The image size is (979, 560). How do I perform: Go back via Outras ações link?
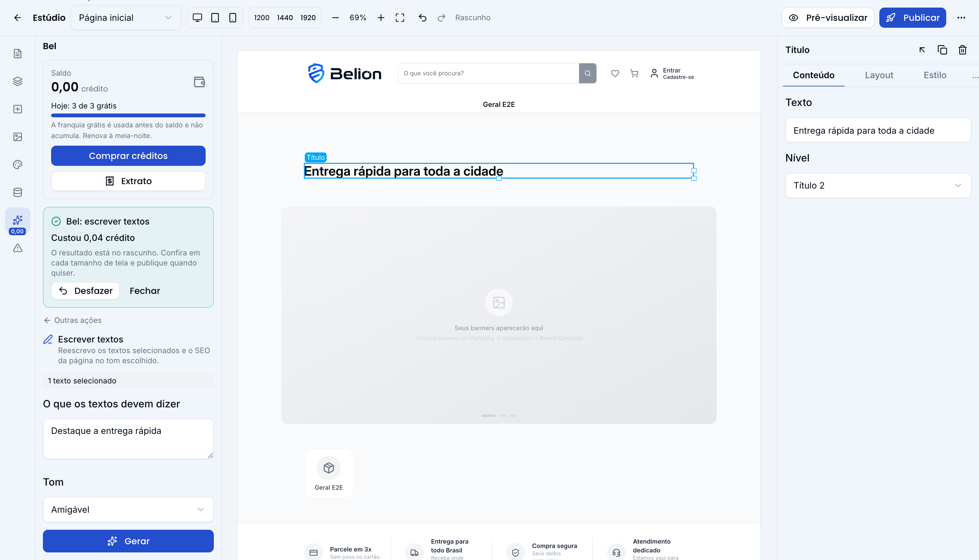coord(73,320)
